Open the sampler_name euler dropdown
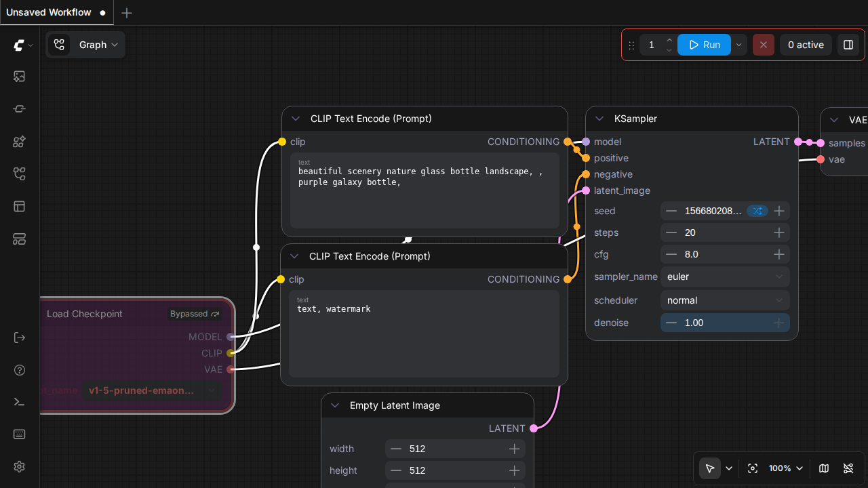The image size is (868, 488). click(724, 277)
